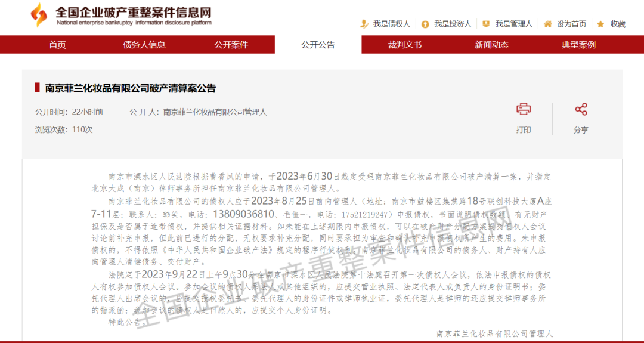Go to 债务人信息 tab
Viewport: 644px width, 343px height.
point(144,45)
